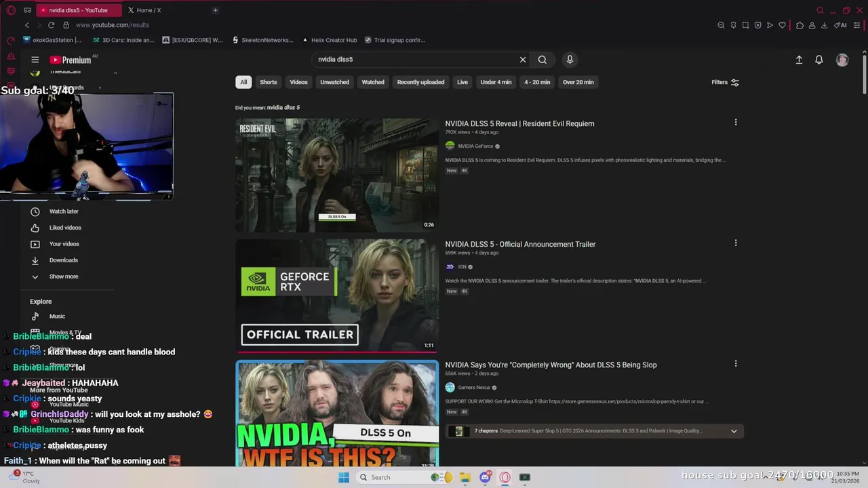The height and width of the screenshot is (488, 868).
Task: Open more options for Gamers Nexus video
Action: [x=736, y=364]
